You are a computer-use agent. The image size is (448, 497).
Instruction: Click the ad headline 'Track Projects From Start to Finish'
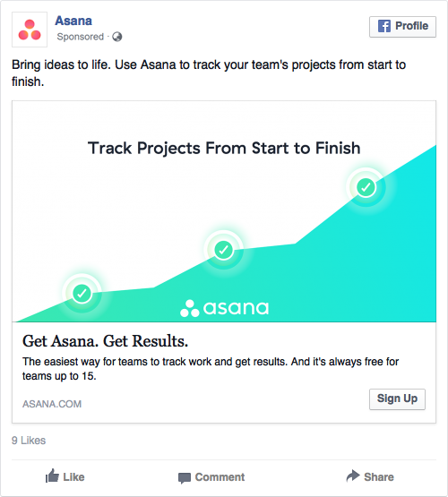pos(224,148)
